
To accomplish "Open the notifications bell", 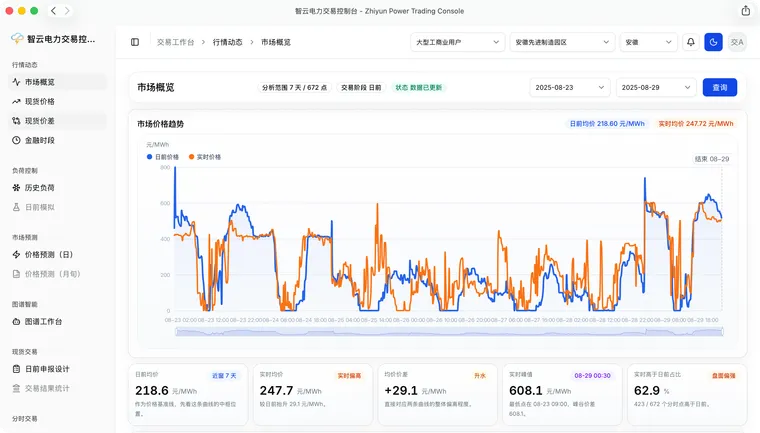I will click(x=691, y=42).
